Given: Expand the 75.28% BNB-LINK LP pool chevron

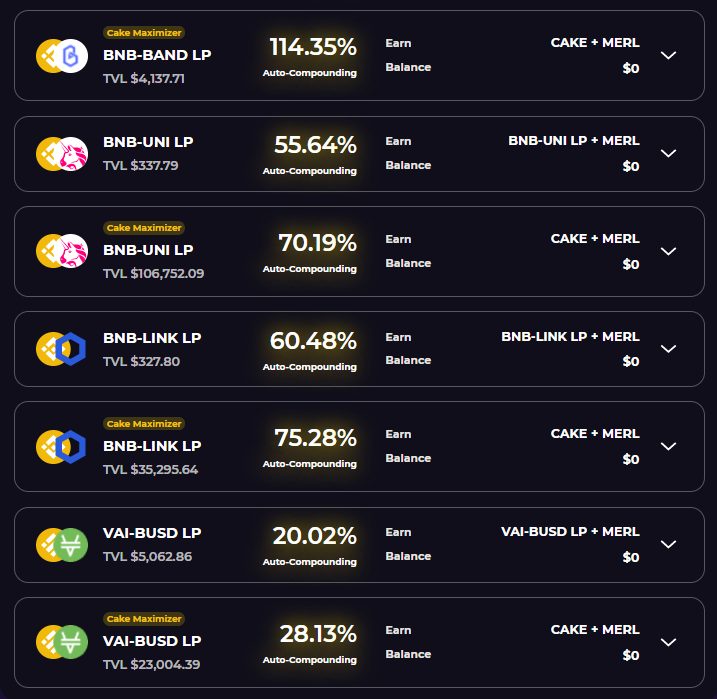Looking at the screenshot, I should point(669,446).
